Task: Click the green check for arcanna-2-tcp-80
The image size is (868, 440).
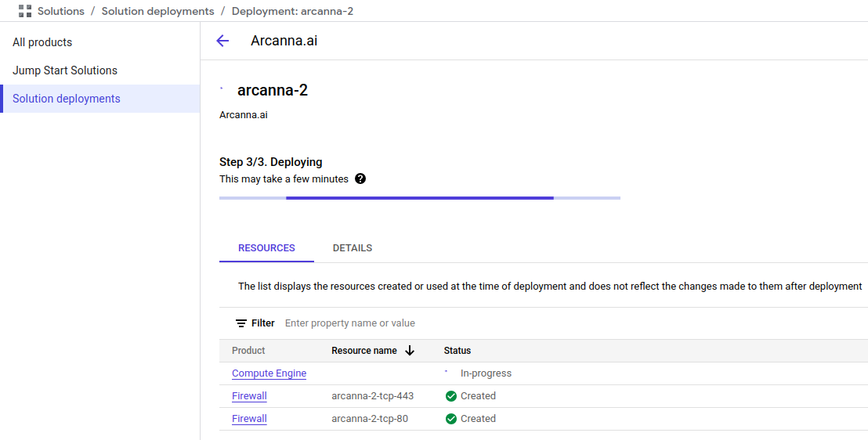Action: point(451,419)
